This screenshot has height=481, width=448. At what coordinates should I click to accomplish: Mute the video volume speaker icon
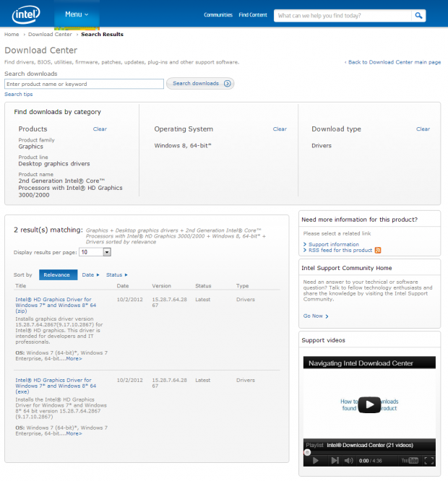[x=348, y=461]
